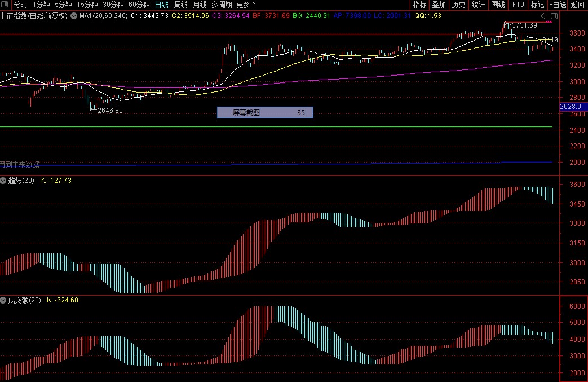This screenshot has width=588, height=382.
Task: Click the K: -624.60 turnover value
Action: (63, 300)
